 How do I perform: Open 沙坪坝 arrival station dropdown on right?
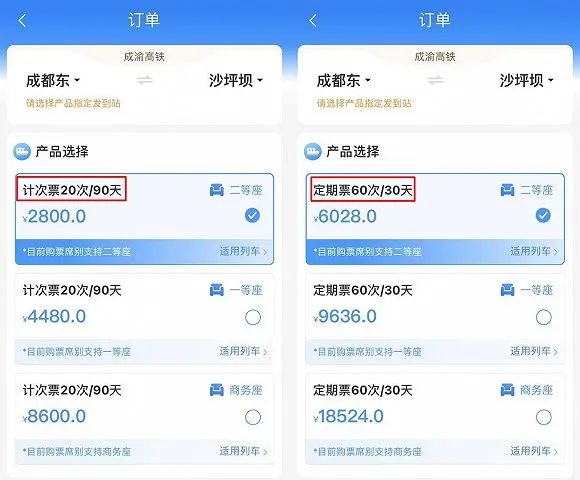coord(526,80)
